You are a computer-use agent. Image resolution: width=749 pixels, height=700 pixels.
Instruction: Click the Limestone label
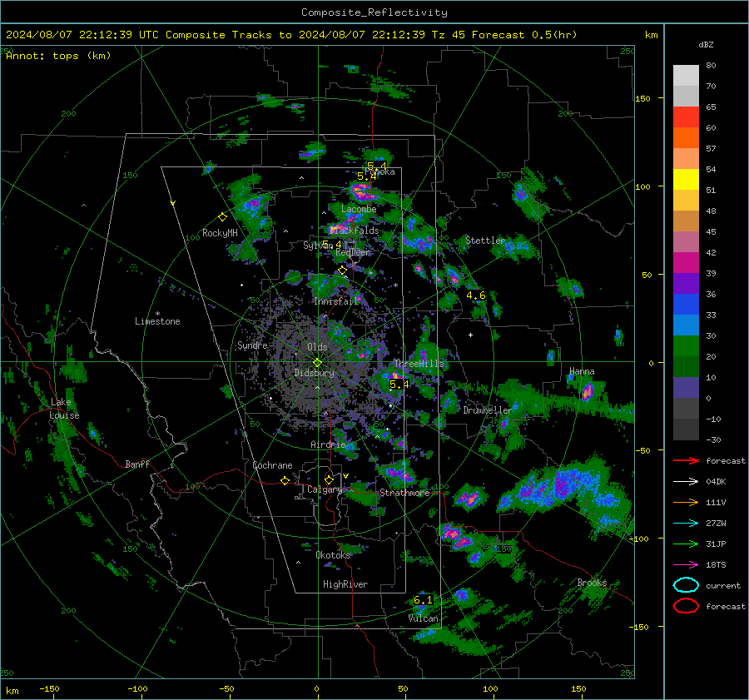click(x=157, y=321)
